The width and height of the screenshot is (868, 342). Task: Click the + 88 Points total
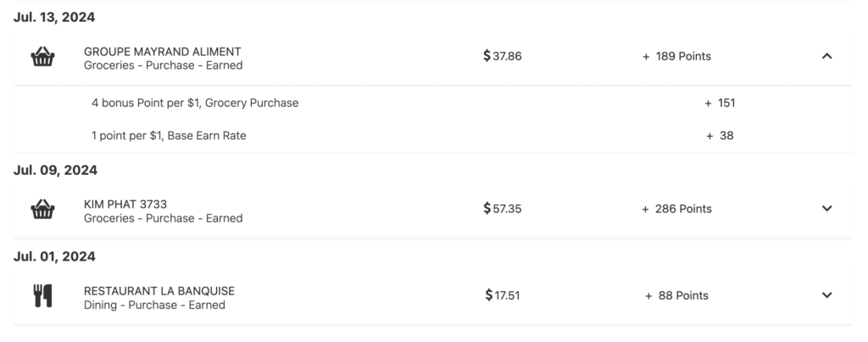[x=676, y=295]
